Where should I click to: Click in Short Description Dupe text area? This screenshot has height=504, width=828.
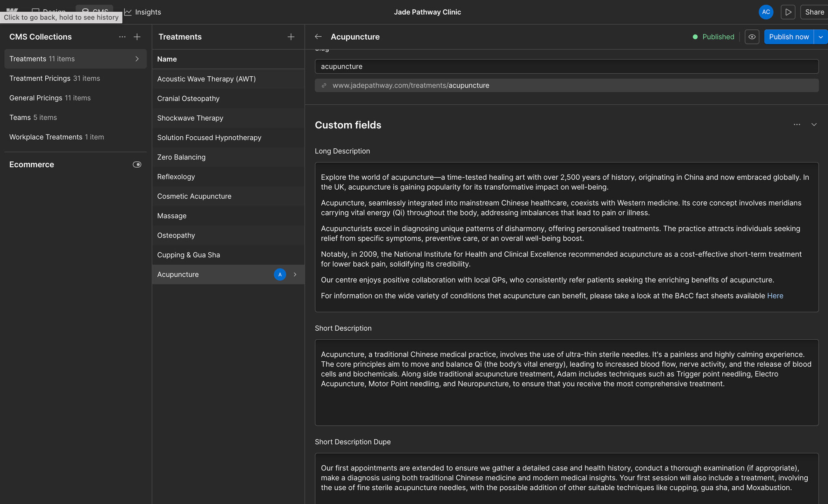[567, 479]
